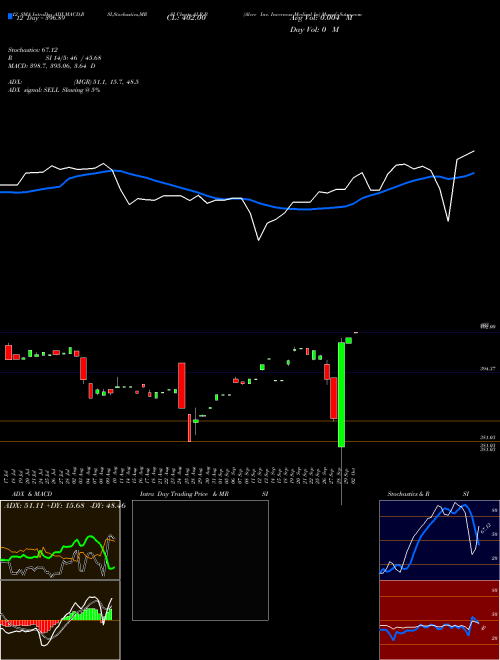
Task: Click the '17 Jul' date axis label
Action: pyautogui.click(x=7, y=476)
